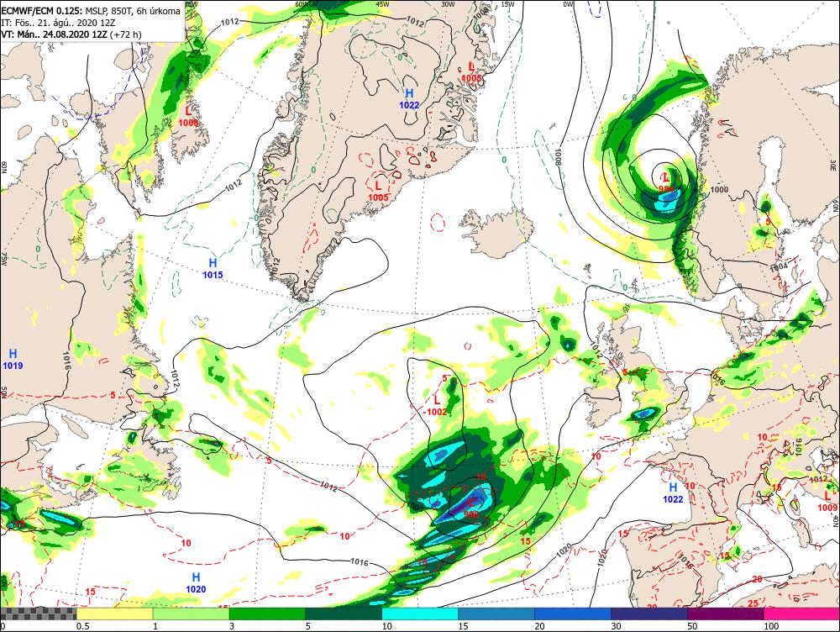Click the 'VT: Mán.. 24.08.2020 12Z' line
The width and height of the screenshot is (840, 632).
[54, 34]
